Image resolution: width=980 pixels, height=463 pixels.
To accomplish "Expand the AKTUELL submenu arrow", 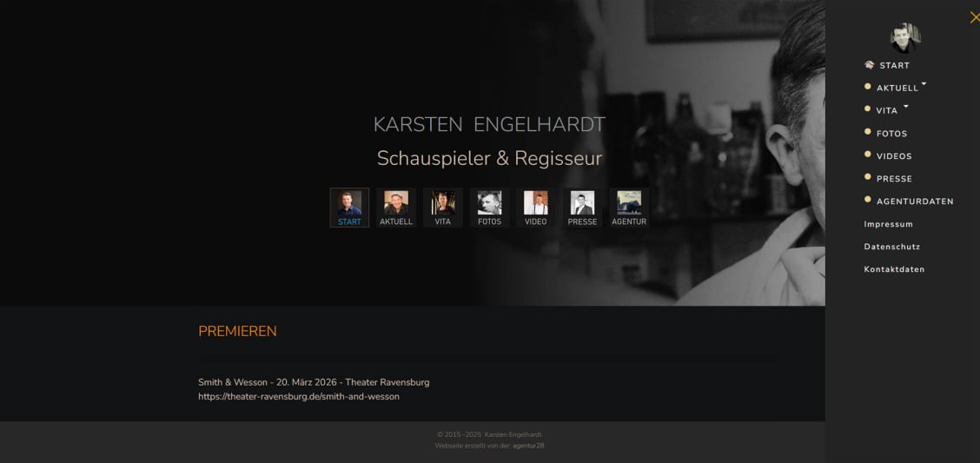I will pos(924,83).
